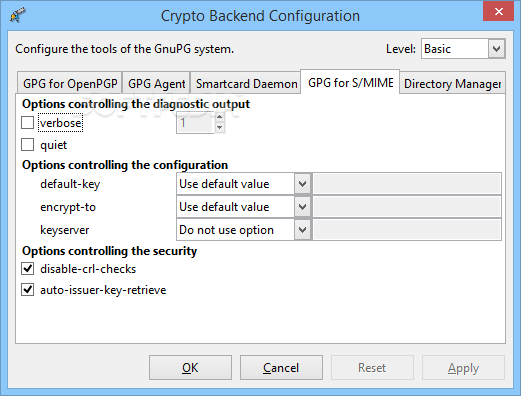Screen dimensions: 521x396
Task: Click the application icon in title bar
Action: (18, 15)
